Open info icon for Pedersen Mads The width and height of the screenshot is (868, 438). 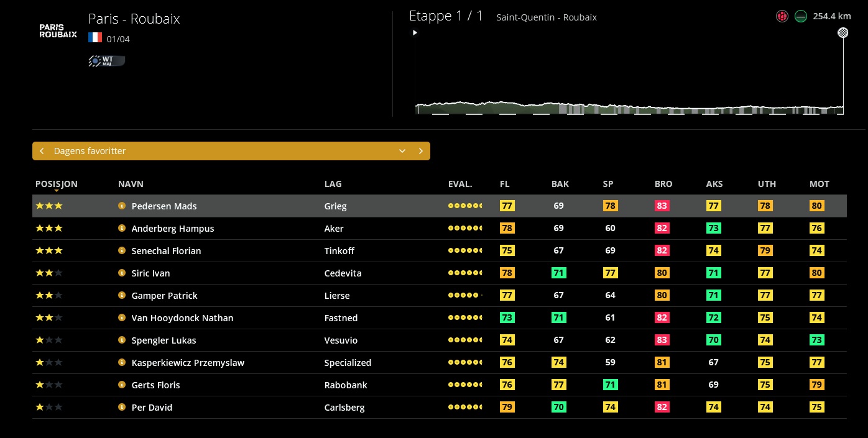[x=122, y=206]
